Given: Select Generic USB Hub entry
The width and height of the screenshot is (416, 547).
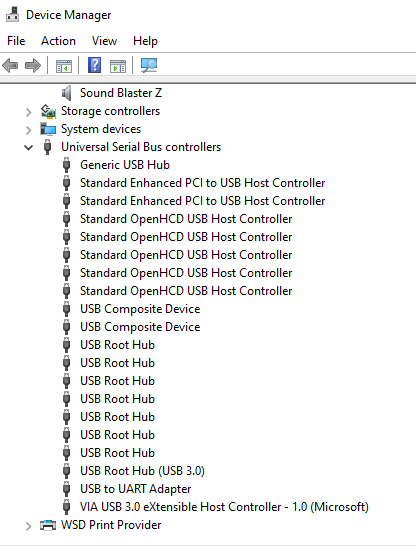Looking at the screenshot, I should [125, 165].
